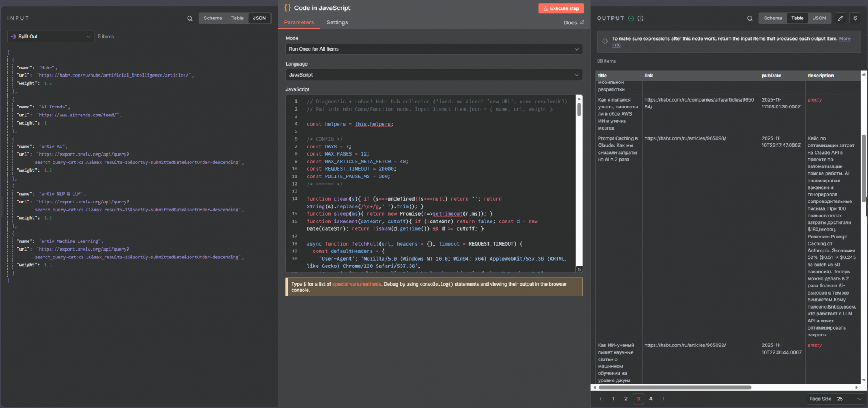Switch Output view to JSON
Screen dimensions: 868x408
click(x=819, y=18)
